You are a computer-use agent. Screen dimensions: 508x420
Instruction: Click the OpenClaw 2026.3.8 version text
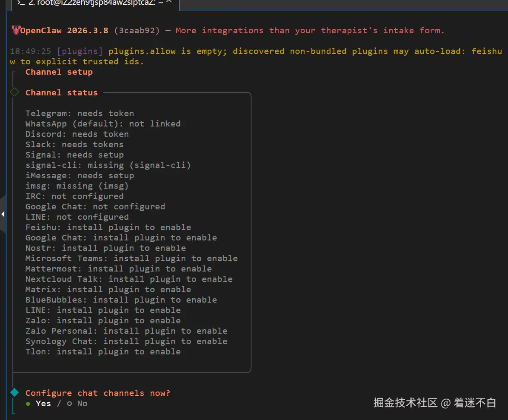coord(65,31)
